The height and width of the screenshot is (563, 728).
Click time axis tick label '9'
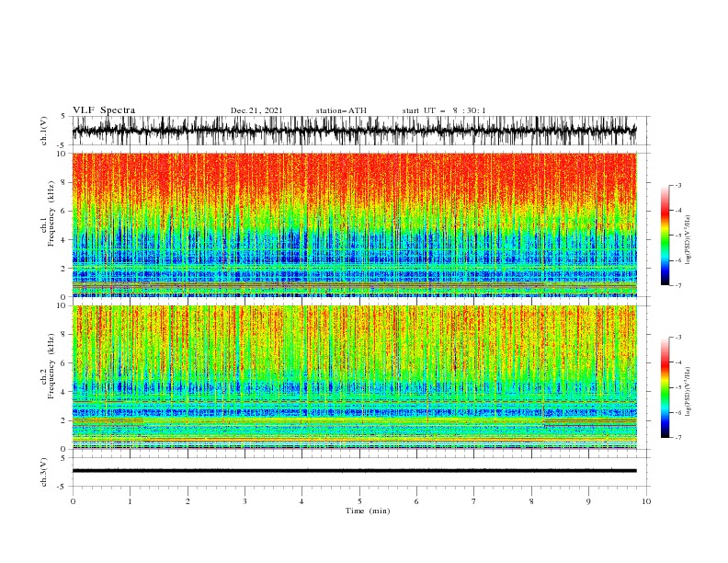pyautogui.click(x=588, y=501)
